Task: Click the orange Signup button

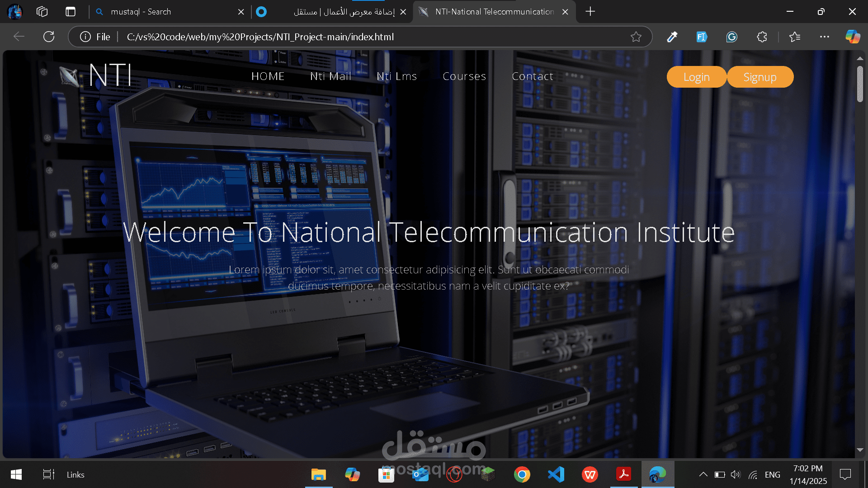Action: (x=760, y=77)
